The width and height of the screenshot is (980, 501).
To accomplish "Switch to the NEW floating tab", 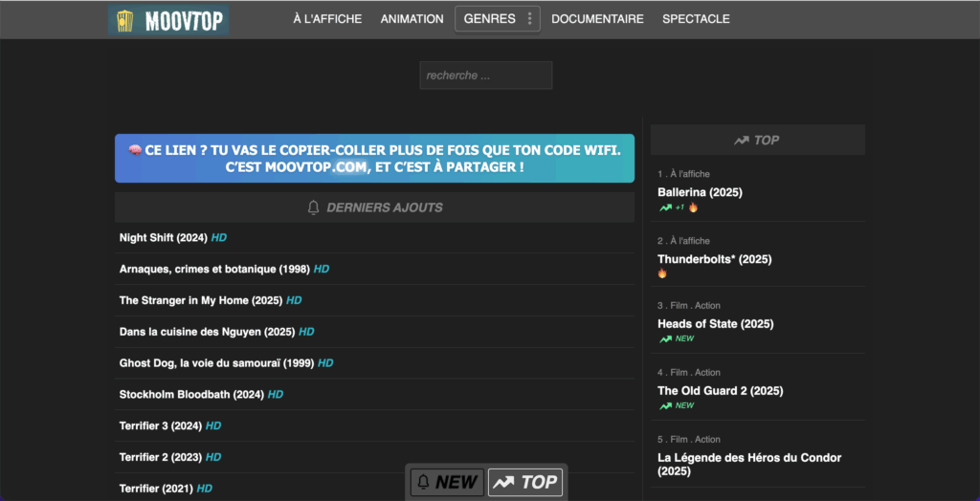I will coord(446,482).
